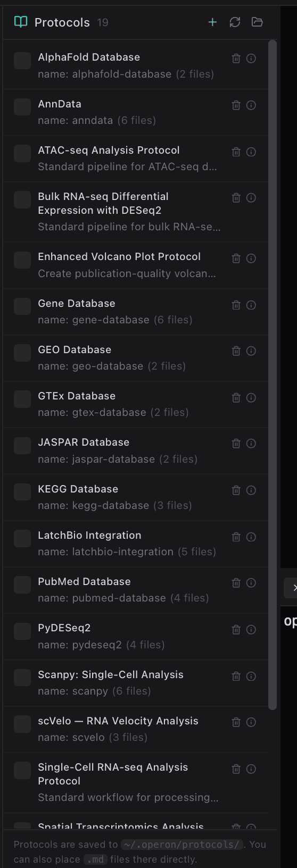
Task: Enable the PyDESeq2 checkbox
Action: point(22,631)
